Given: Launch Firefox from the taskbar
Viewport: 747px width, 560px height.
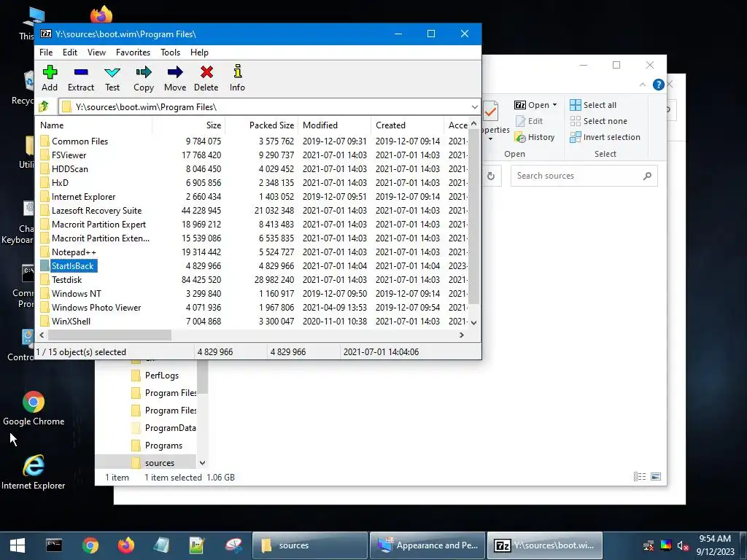Looking at the screenshot, I should click(x=125, y=545).
